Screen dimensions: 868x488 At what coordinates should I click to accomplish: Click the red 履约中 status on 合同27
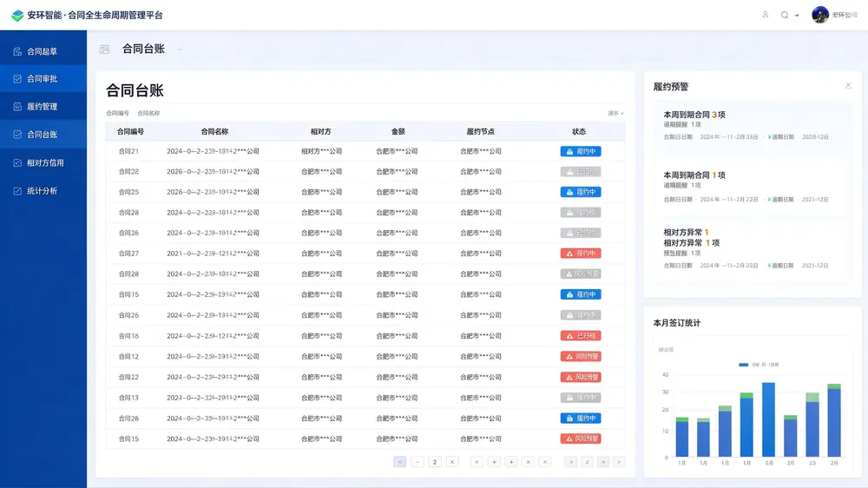[581, 254]
